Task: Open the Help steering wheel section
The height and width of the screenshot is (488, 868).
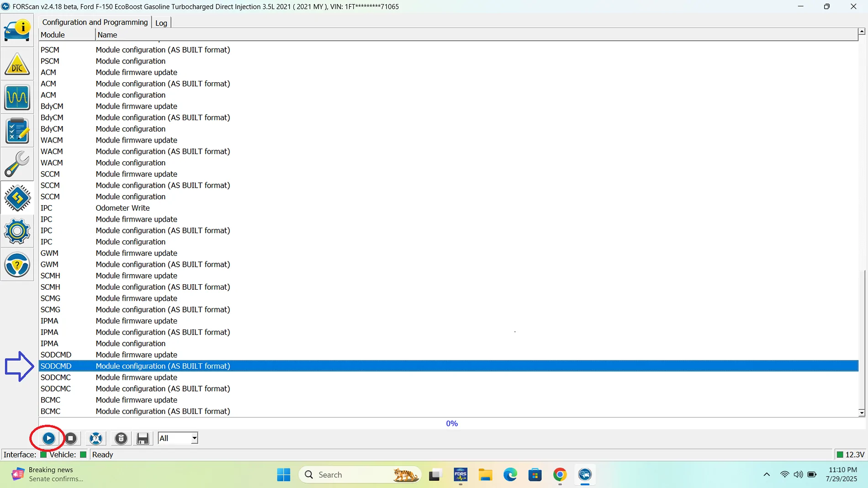Action: click(x=17, y=265)
